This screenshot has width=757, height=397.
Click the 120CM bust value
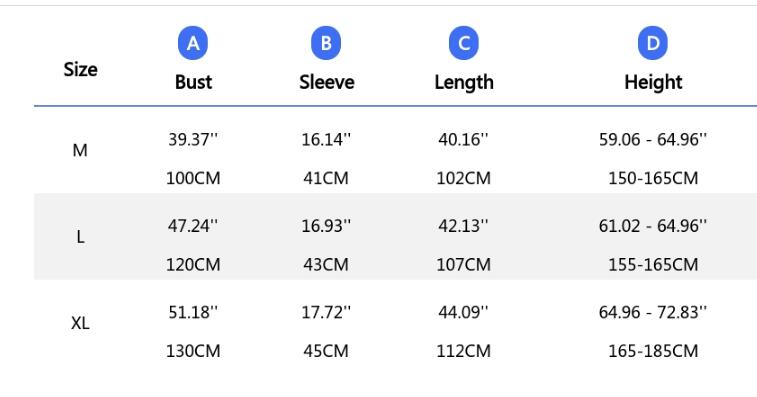[x=193, y=265]
